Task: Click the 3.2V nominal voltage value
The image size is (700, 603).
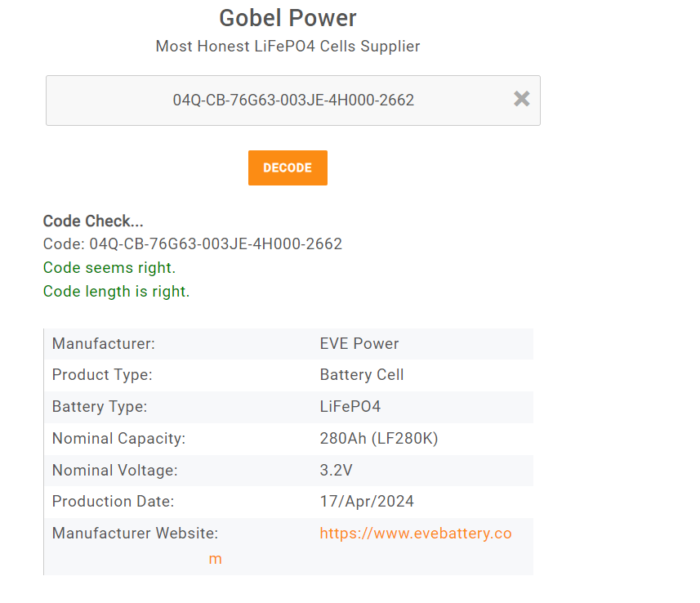Action: coord(336,471)
